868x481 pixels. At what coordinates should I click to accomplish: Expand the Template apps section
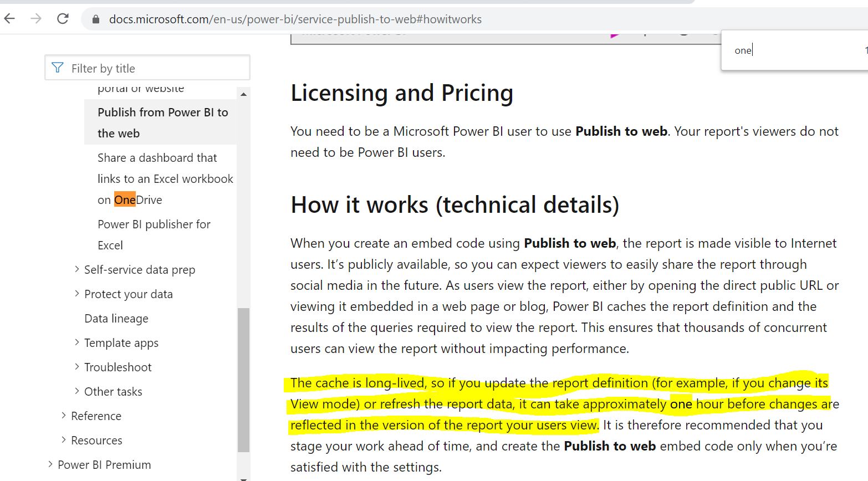(121, 343)
